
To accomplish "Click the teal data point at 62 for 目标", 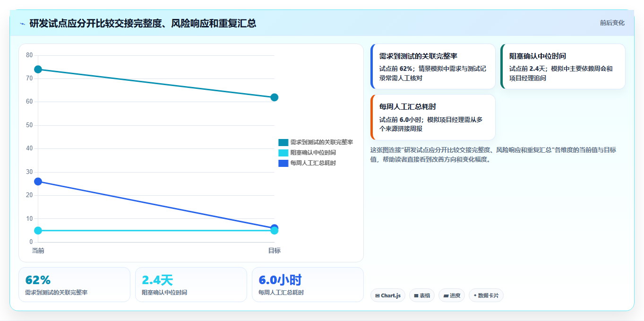I will [275, 97].
